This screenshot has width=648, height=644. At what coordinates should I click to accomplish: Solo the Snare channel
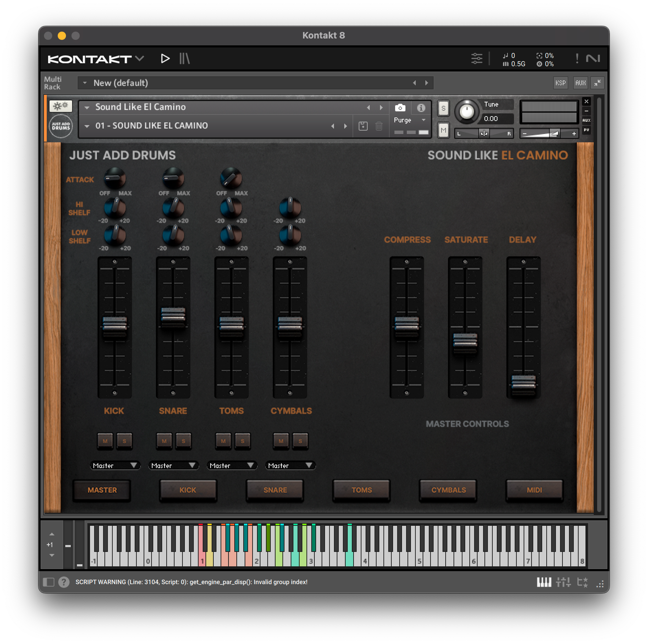click(x=183, y=441)
